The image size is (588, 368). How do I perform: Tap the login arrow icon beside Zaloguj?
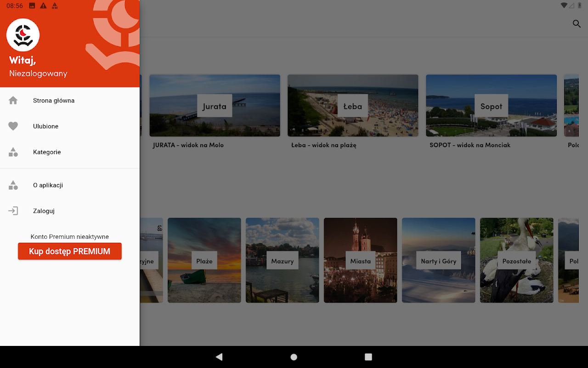coord(13,211)
